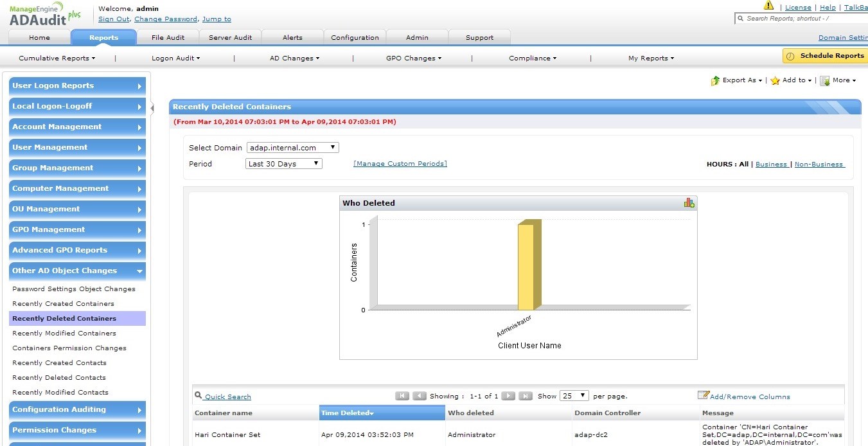This screenshot has height=446, width=868.
Task: Click the yellow Administrator bar in chart
Action: (529, 265)
